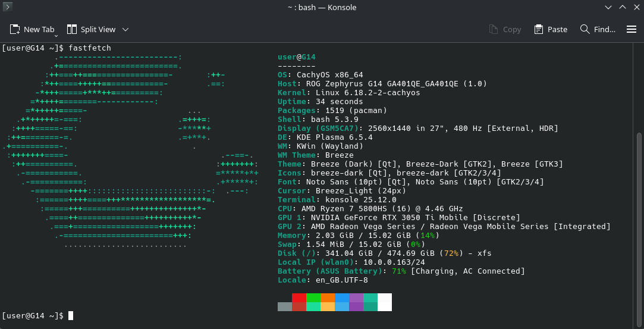Click the Split View button
Viewport: 644px width, 329px height.
pos(92,29)
